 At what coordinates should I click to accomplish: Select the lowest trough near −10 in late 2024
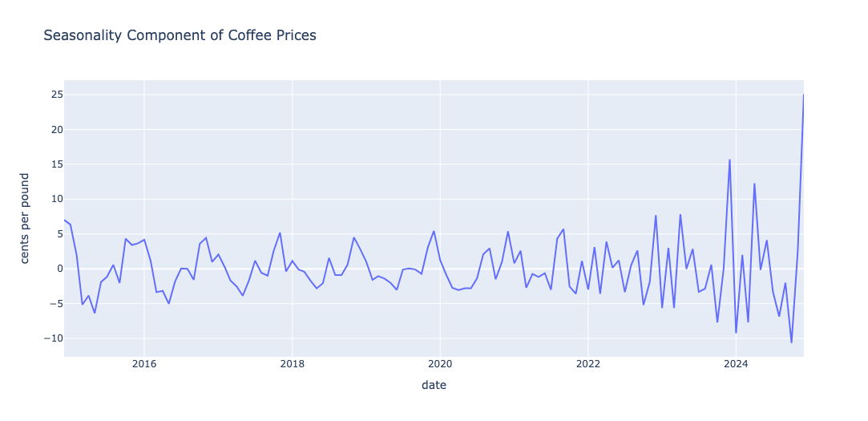point(791,342)
